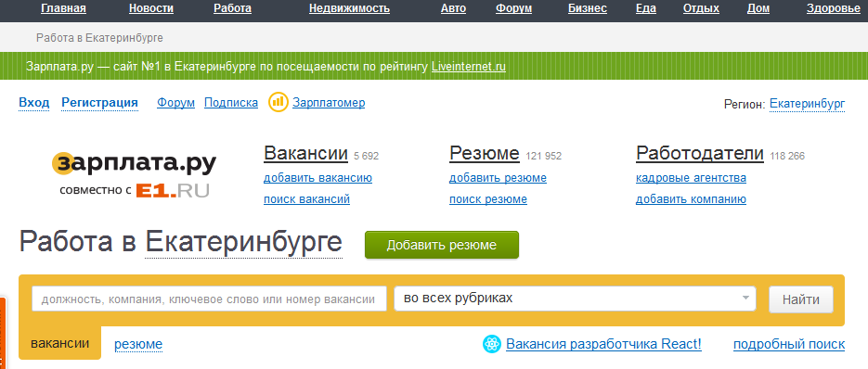Image resolution: width=868 pixels, height=369 pixels.
Task: Click Работа в Екатеринбурге breadcrumb text
Action: point(99,38)
